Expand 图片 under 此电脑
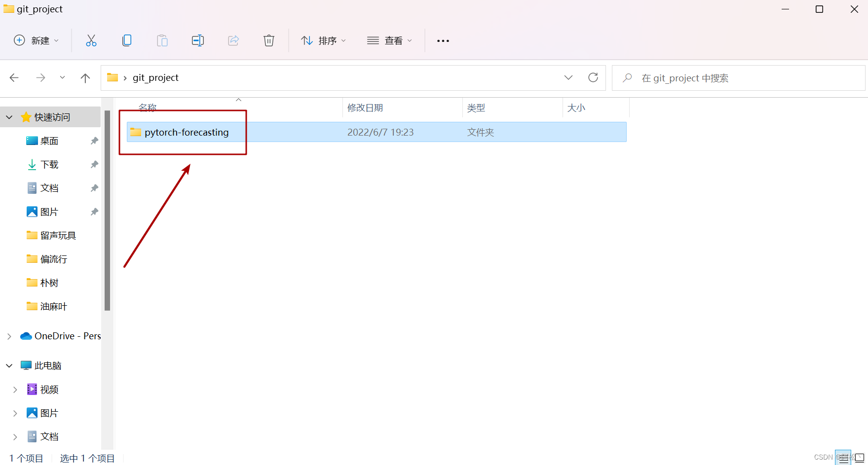 [x=15, y=413]
